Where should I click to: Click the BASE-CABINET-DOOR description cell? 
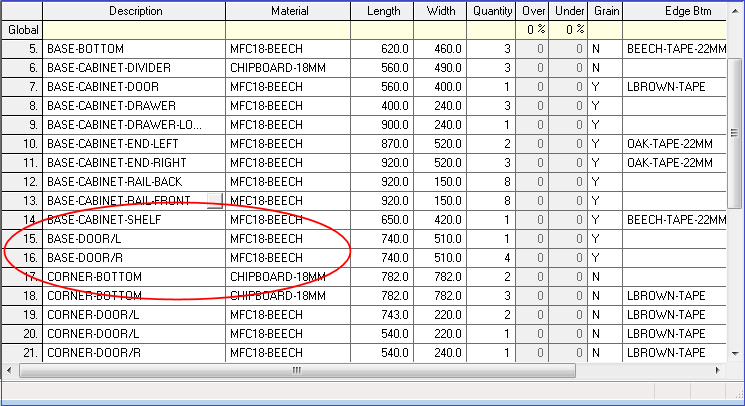click(x=134, y=87)
